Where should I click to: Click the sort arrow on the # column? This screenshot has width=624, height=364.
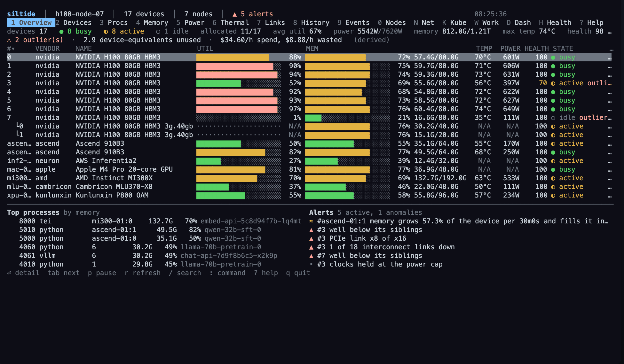click(13, 49)
